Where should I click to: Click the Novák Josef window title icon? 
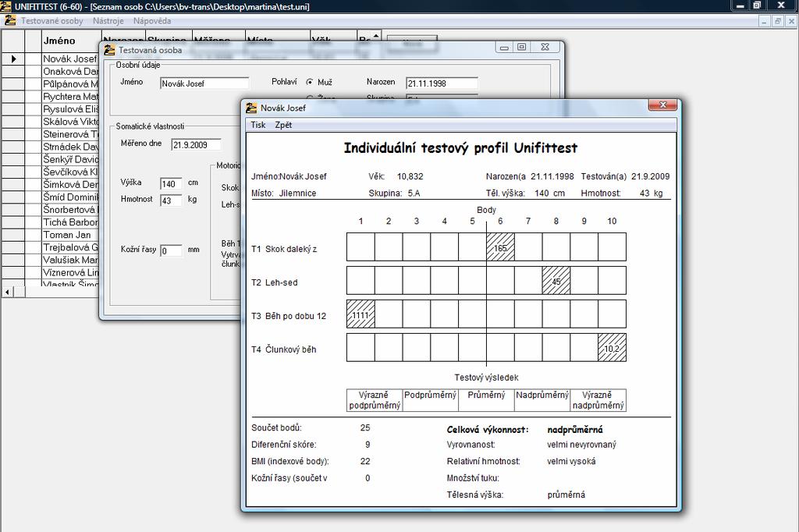tap(251, 108)
